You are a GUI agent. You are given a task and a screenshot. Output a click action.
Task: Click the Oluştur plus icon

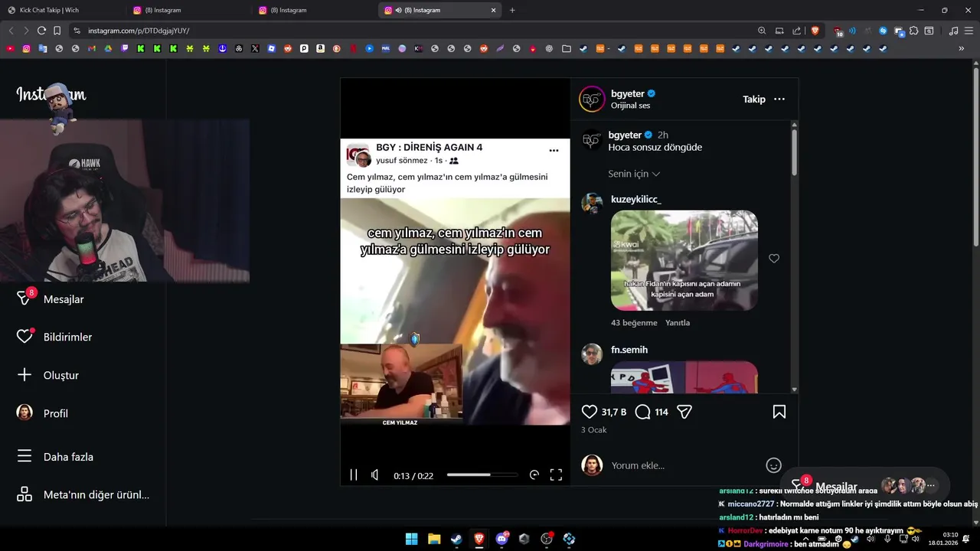pos(24,375)
